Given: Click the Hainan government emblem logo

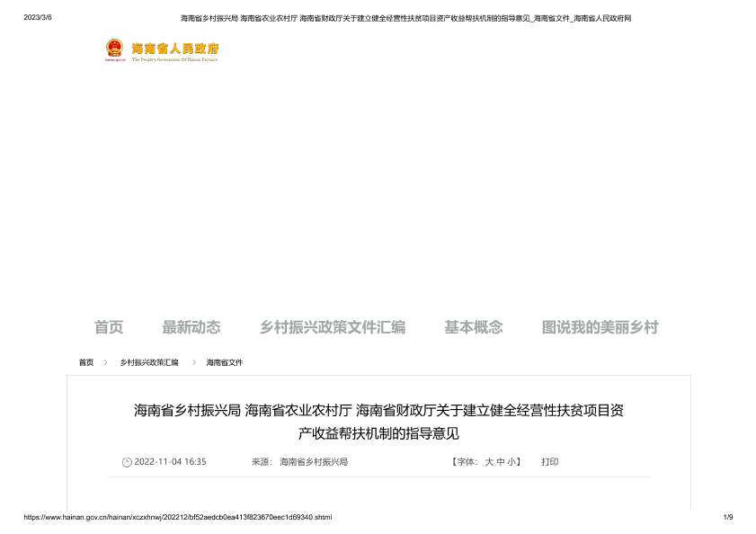Looking at the screenshot, I should tap(114, 49).
